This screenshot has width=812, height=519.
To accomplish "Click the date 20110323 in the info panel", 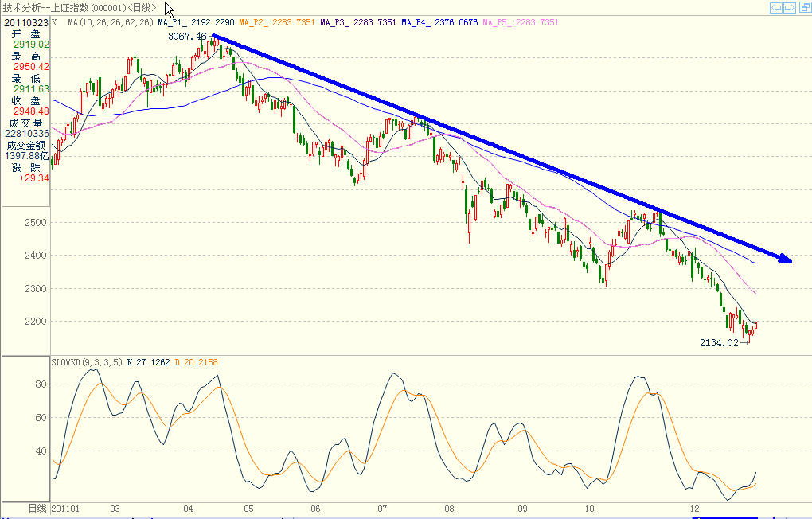I will click(x=26, y=23).
